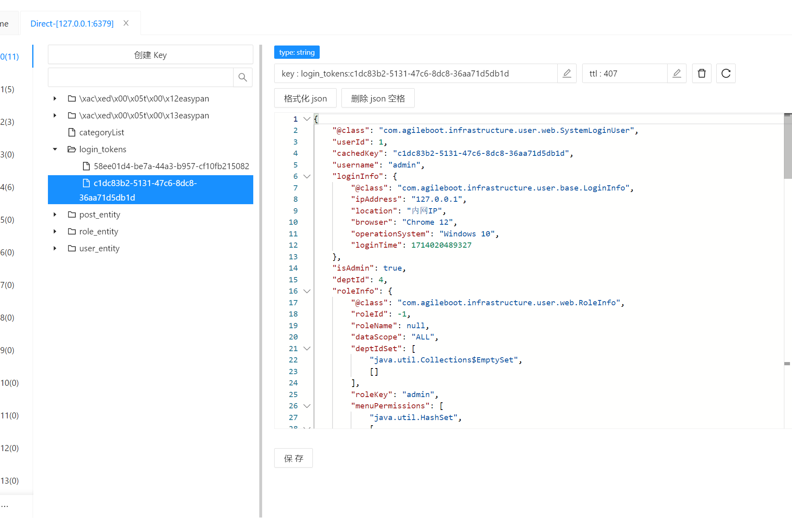Click the "roleKey": "admin" line
This screenshot has height=532, width=792.
[394, 394]
